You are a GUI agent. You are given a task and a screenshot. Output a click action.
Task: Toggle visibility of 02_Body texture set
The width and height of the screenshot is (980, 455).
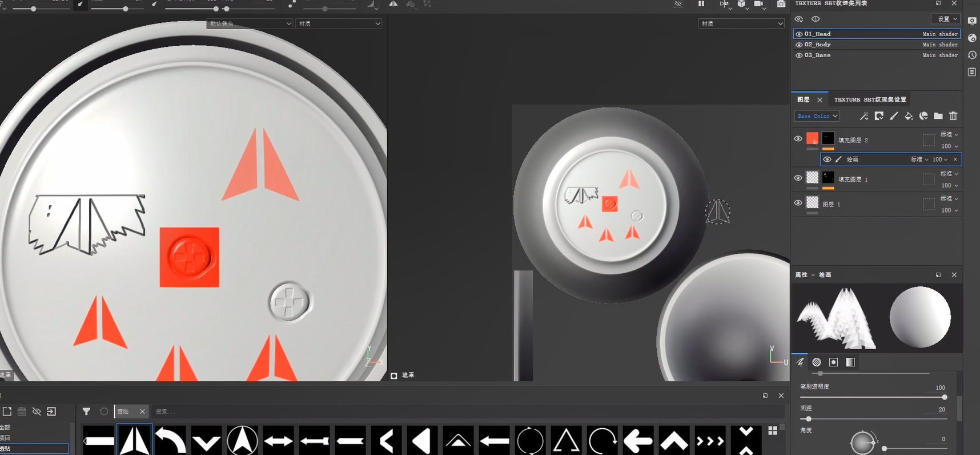(799, 45)
